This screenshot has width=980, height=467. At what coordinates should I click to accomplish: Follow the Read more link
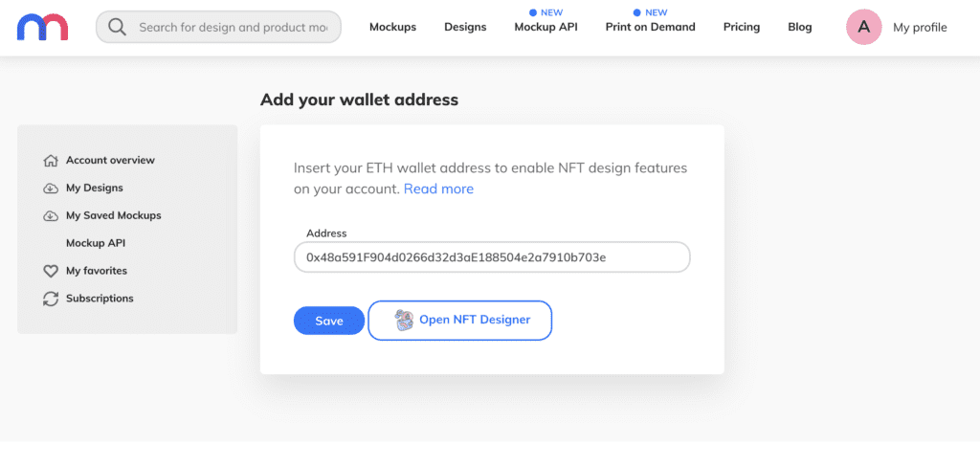tap(438, 189)
